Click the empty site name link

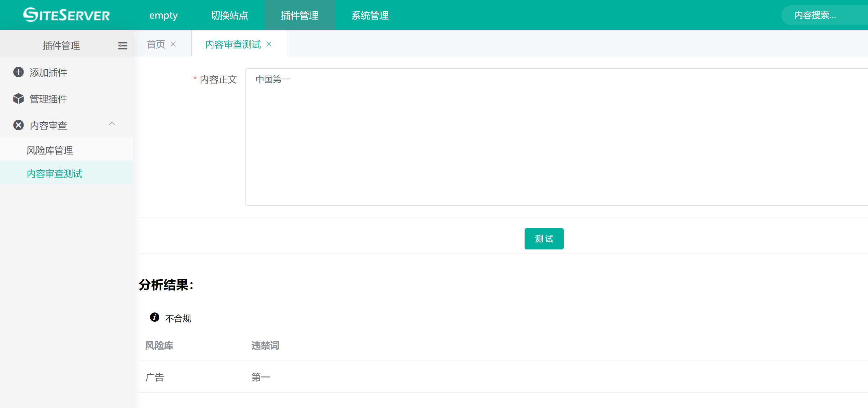(164, 15)
